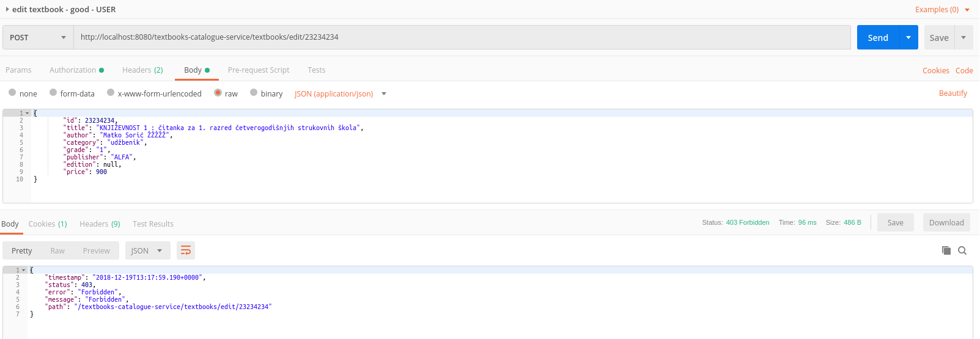Open the Examples (0) dropdown
This screenshot has height=339, width=980.
click(x=942, y=9)
